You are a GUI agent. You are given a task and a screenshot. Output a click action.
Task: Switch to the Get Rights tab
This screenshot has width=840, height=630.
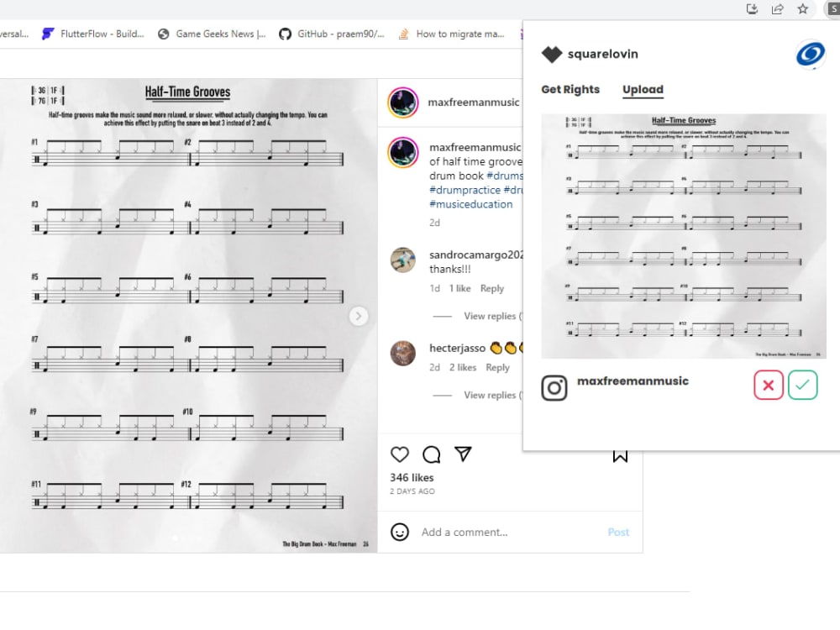[x=570, y=90]
